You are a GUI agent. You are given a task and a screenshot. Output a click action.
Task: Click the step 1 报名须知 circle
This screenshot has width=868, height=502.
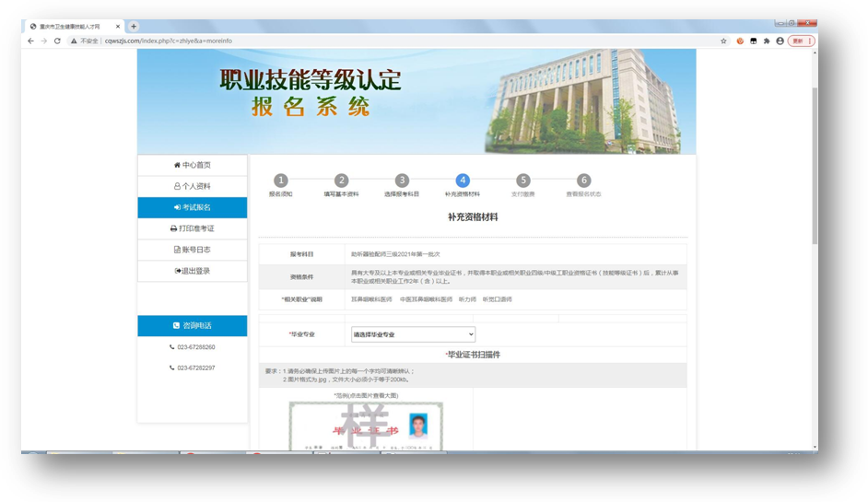click(x=281, y=181)
